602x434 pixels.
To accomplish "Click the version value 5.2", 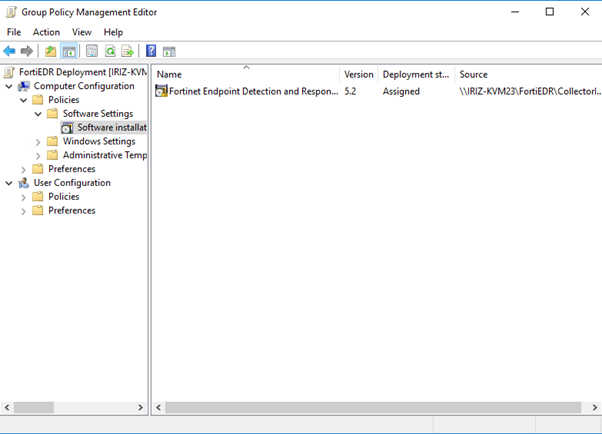I will pyautogui.click(x=350, y=91).
